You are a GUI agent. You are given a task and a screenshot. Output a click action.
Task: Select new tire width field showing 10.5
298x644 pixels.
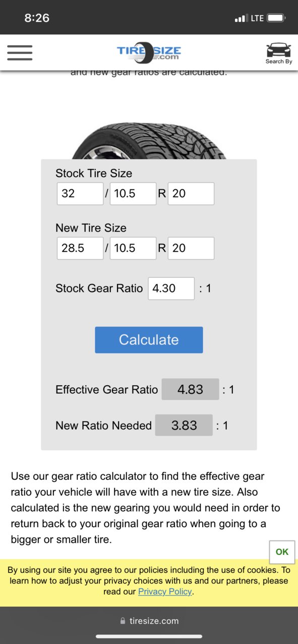(133, 248)
